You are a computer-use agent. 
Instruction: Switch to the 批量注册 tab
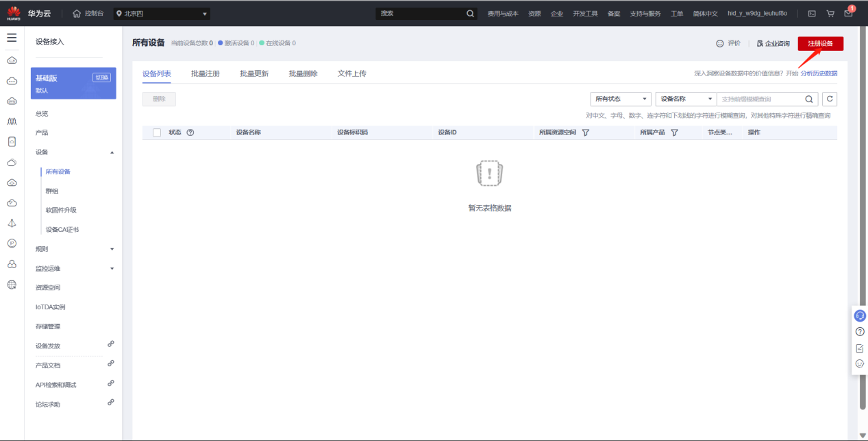pos(206,73)
